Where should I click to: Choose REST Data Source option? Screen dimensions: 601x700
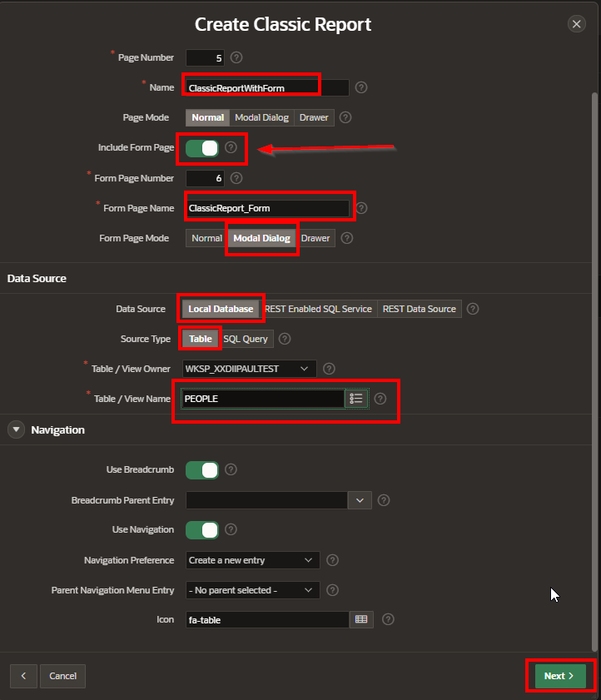tap(420, 309)
